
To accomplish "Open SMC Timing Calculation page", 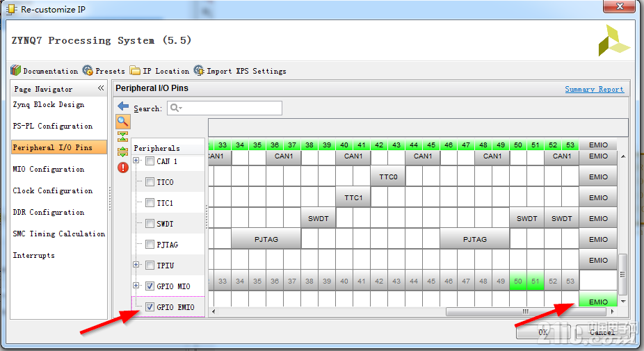I will pos(58,234).
